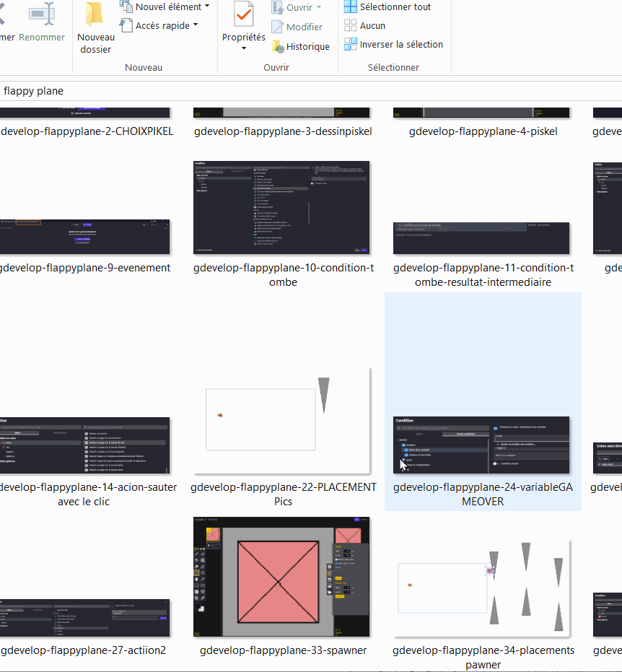
Task: Click file name gdevelop-flappyplane-24-variableGAMEOVER
Action: point(483,494)
